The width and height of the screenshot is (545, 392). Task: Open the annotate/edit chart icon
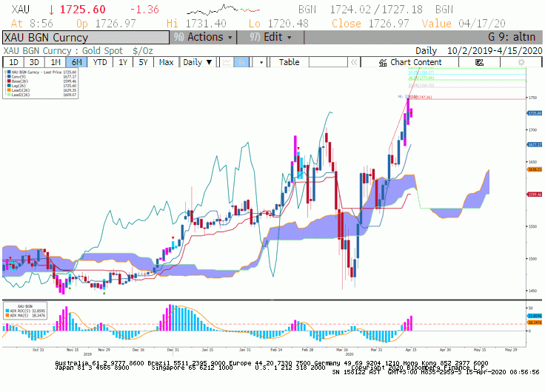coord(479,62)
